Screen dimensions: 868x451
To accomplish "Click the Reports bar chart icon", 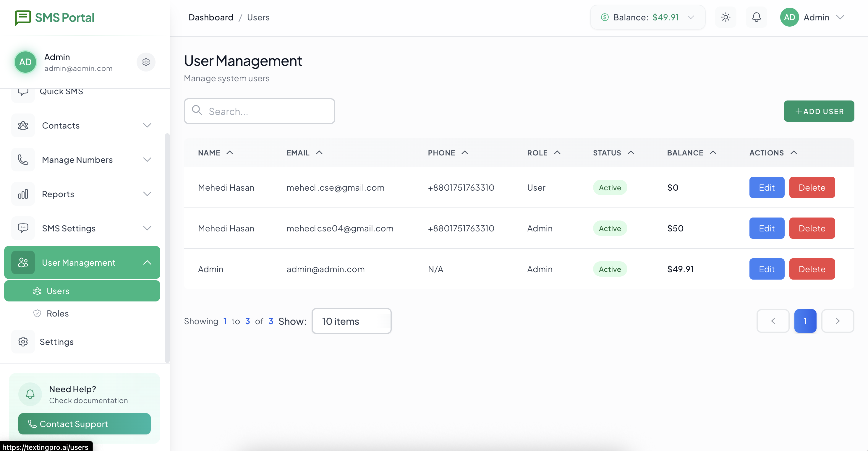I will tap(23, 194).
